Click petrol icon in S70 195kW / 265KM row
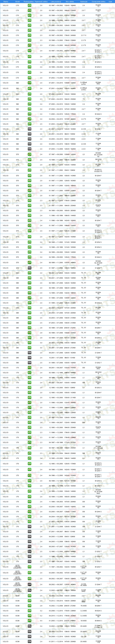115x644 pixels. click(29, 211)
